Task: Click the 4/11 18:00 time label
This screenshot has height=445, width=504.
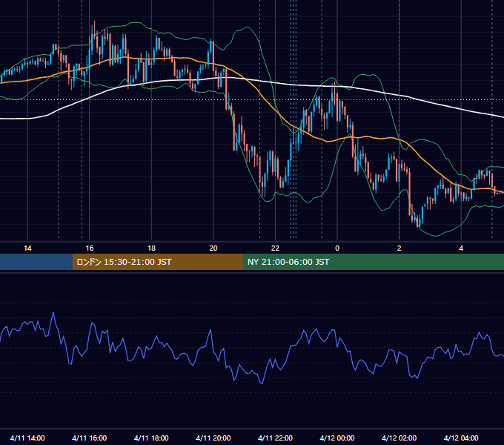Action: [x=151, y=438]
